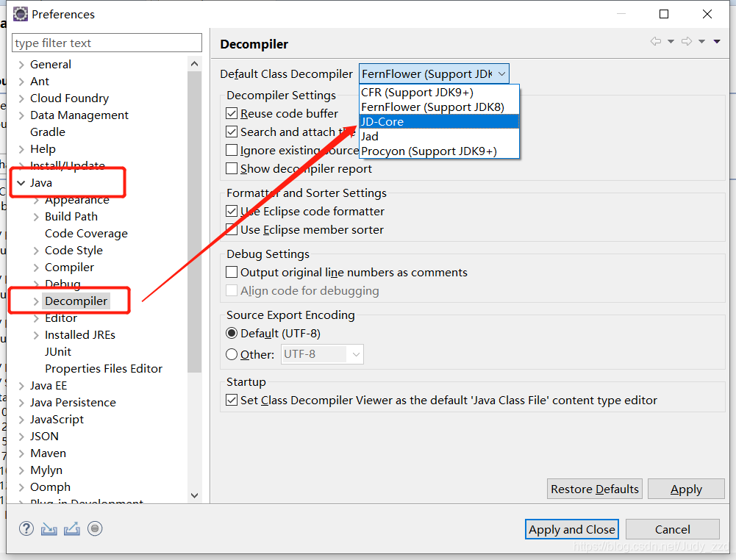Screen dimensions: 736x560
Task: Expand the Decompiler node arrow
Action: (36, 301)
